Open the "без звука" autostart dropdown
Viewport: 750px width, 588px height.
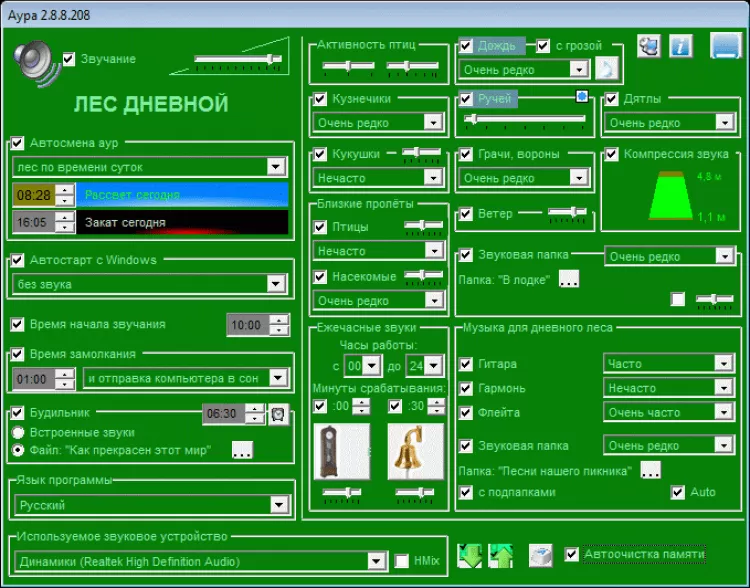click(x=150, y=284)
